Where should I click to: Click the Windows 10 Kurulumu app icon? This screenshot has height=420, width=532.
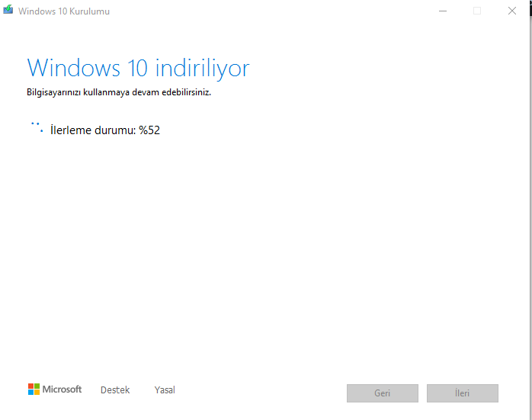click(8, 9)
